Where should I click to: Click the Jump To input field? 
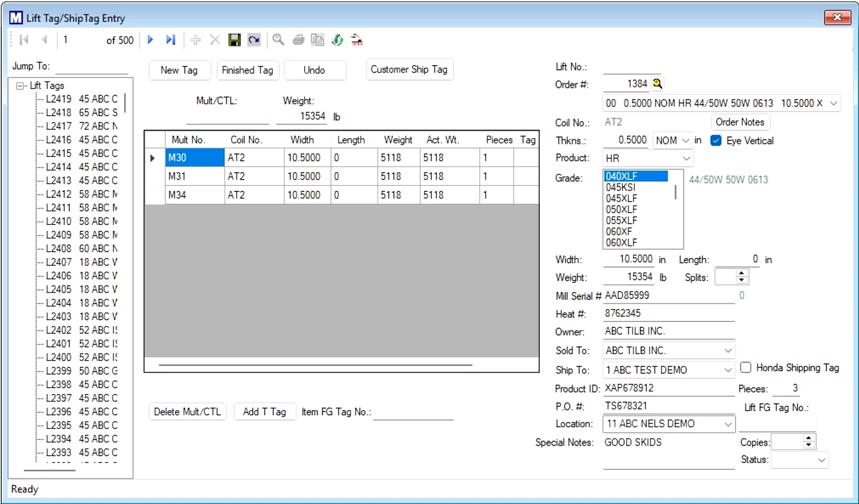92,67
